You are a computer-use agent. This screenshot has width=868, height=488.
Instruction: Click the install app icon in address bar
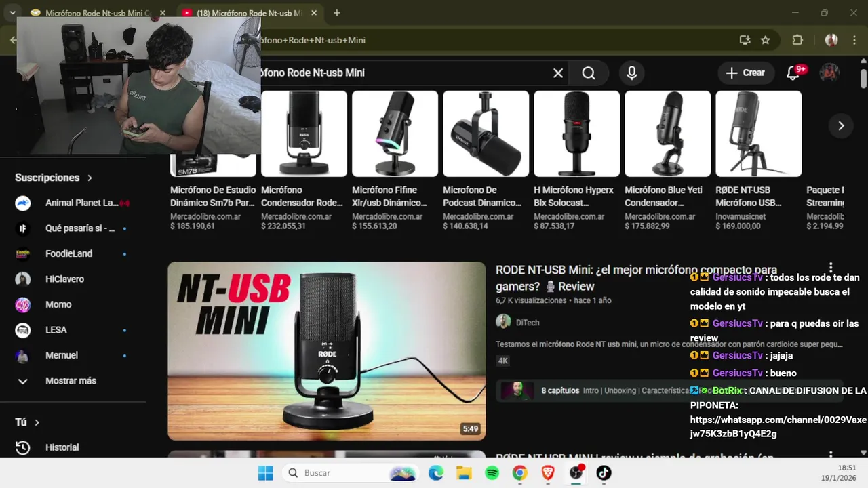point(745,40)
